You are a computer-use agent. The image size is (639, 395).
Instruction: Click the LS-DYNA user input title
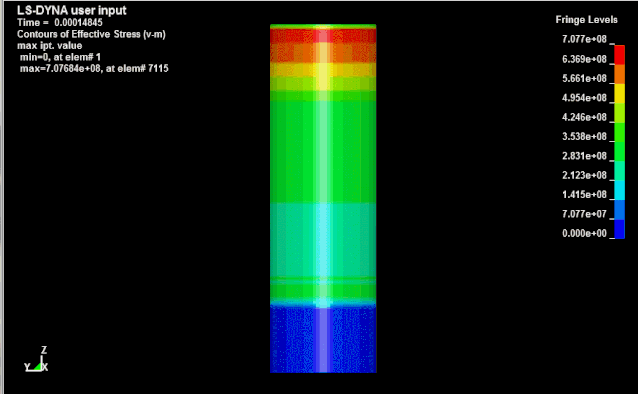point(72,10)
